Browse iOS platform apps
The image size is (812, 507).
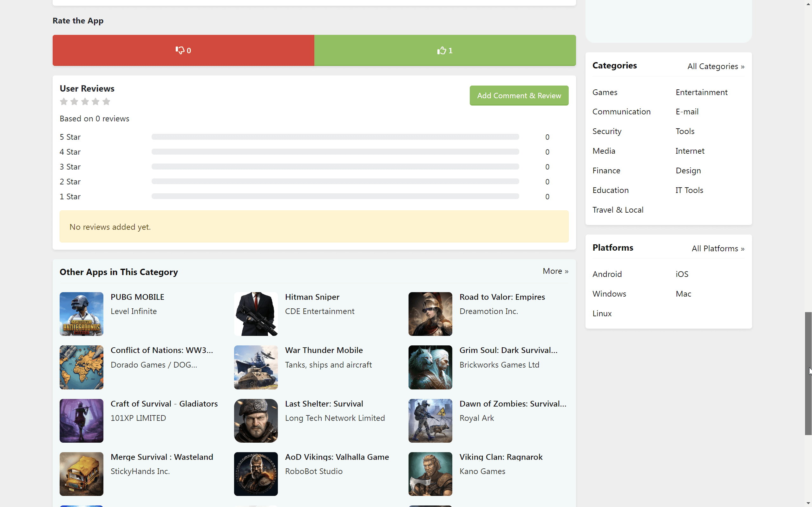(682, 273)
